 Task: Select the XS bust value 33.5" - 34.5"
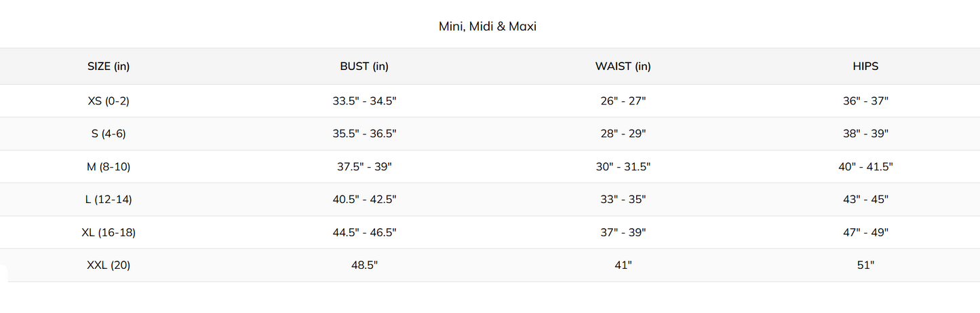click(364, 101)
